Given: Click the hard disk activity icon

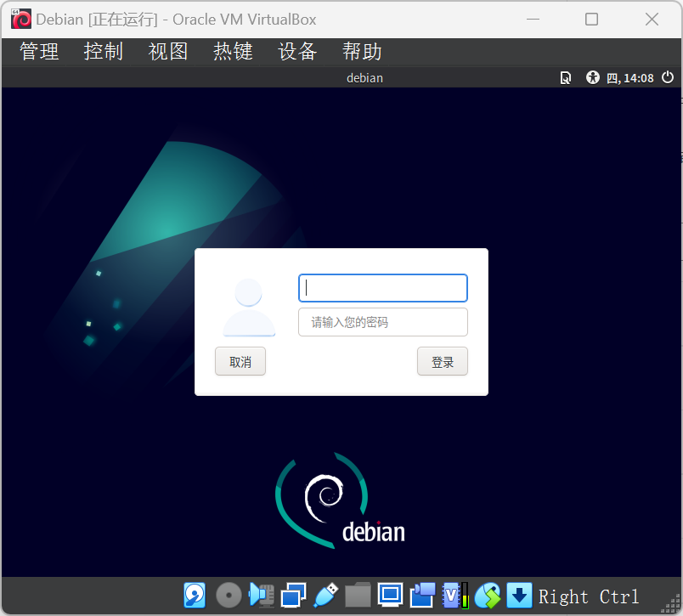Looking at the screenshot, I should click(x=195, y=596).
